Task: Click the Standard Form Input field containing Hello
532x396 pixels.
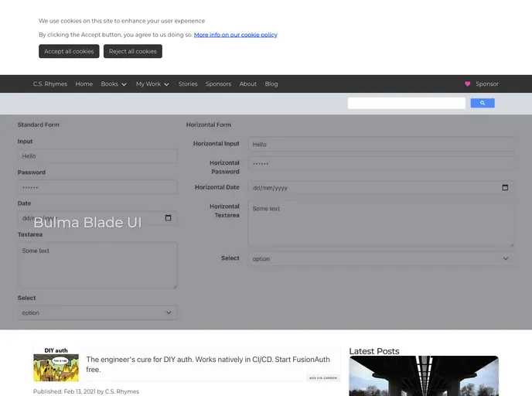Action: [x=97, y=156]
